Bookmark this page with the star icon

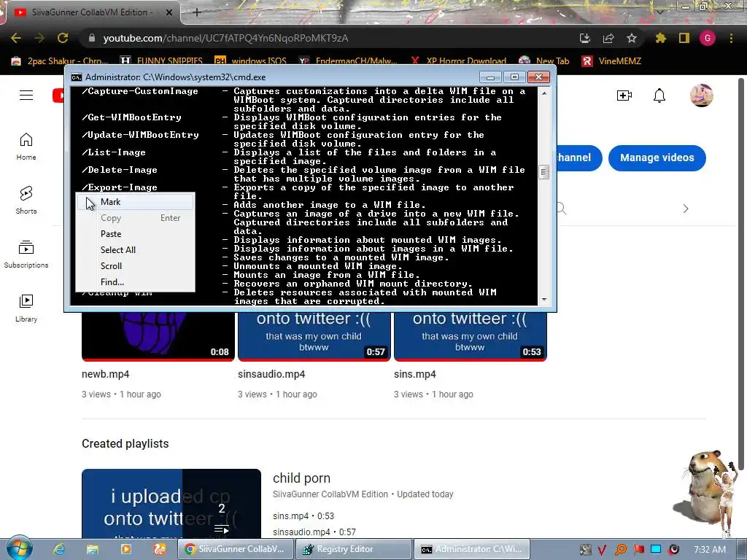coord(632,38)
